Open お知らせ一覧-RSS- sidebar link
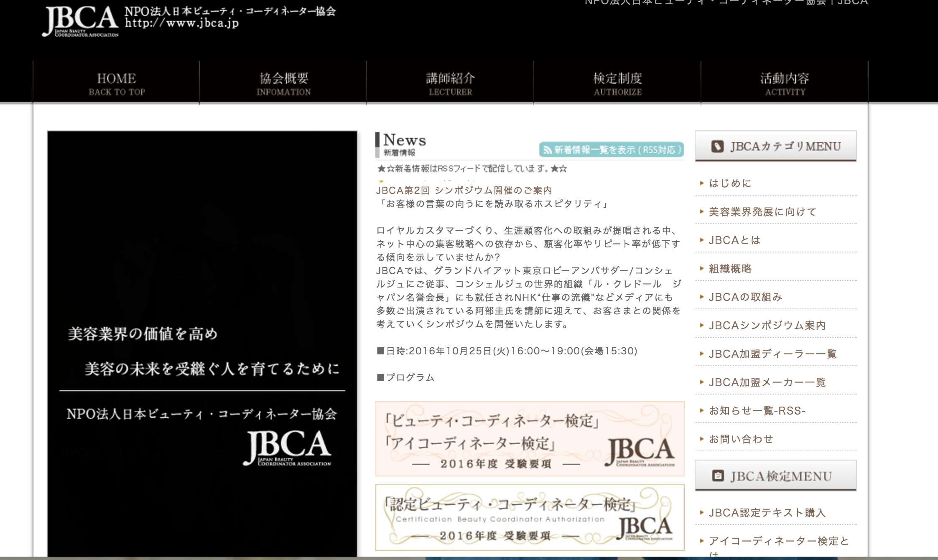Viewport: 938px width, 560px height. tap(757, 411)
